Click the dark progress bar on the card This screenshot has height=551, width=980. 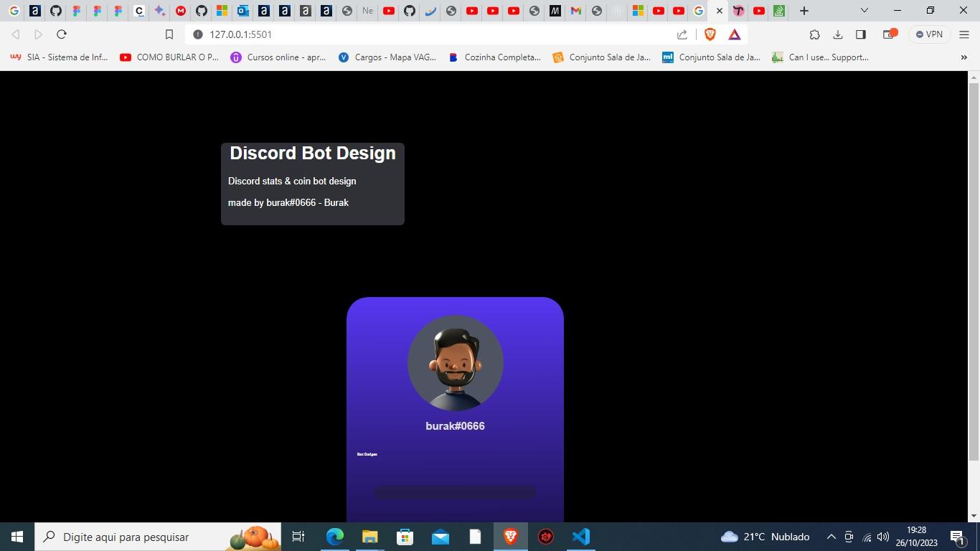pyautogui.click(x=455, y=492)
